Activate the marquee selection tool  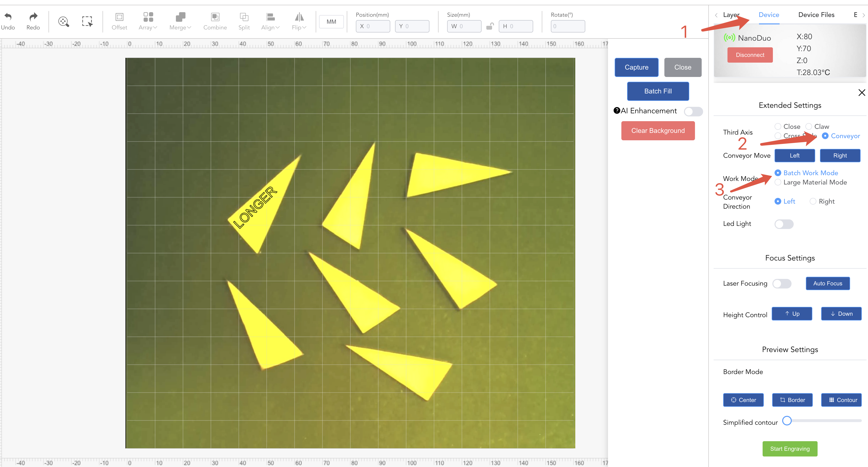pyautogui.click(x=87, y=22)
